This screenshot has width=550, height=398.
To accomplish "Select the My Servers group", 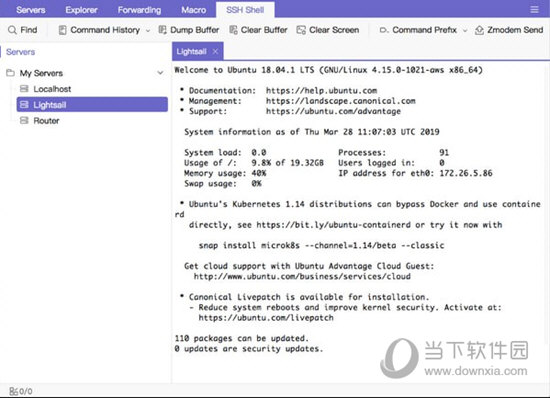I will pos(41,73).
